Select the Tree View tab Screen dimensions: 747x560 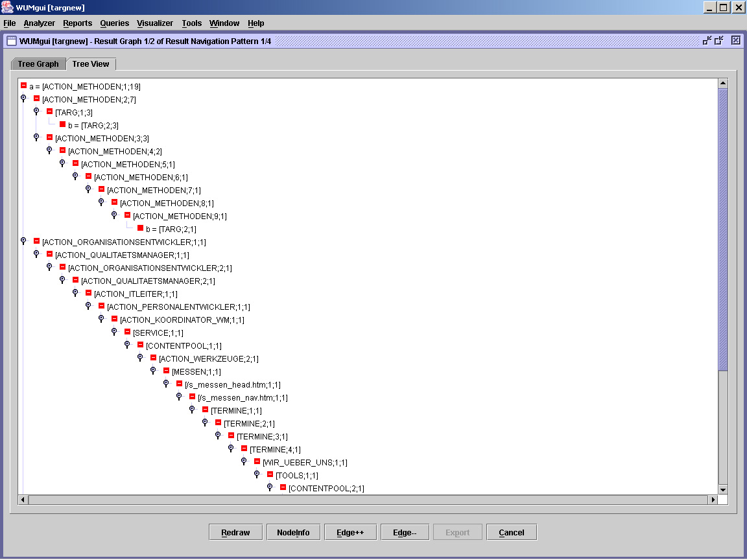pyautogui.click(x=91, y=64)
